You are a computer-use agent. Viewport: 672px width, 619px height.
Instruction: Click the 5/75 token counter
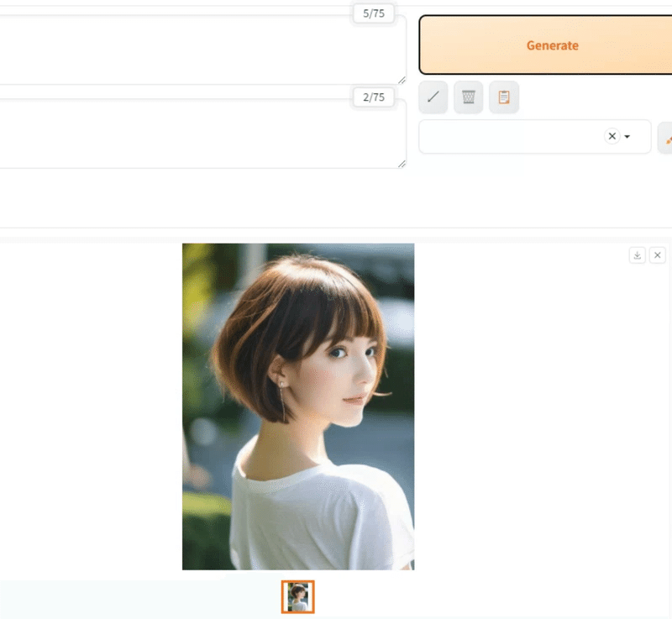click(x=374, y=13)
